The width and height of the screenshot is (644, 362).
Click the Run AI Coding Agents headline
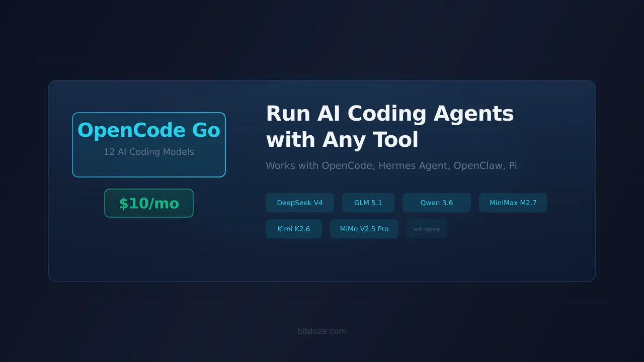coord(390,127)
